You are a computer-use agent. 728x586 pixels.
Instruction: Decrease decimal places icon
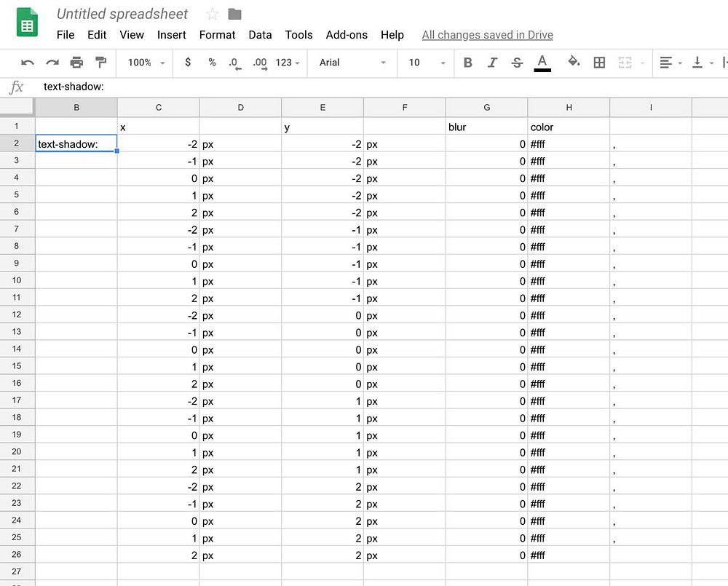tap(235, 63)
